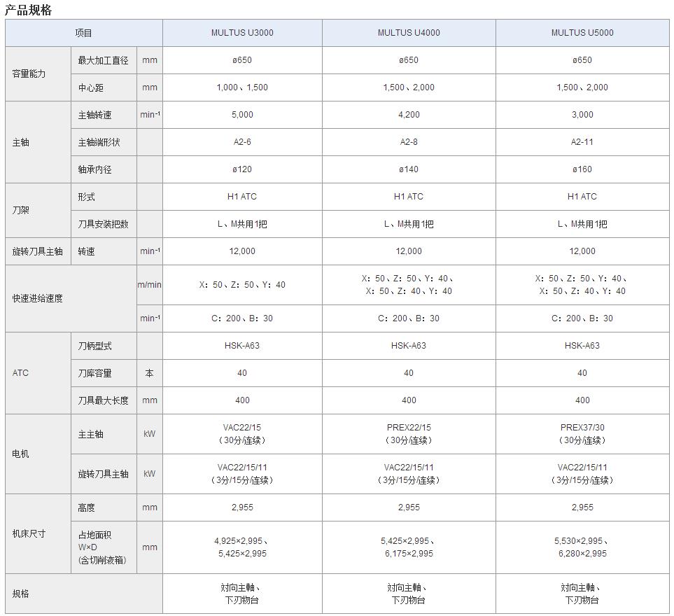
Task: Click the 占地面积 W×D row label
Action: (102, 547)
